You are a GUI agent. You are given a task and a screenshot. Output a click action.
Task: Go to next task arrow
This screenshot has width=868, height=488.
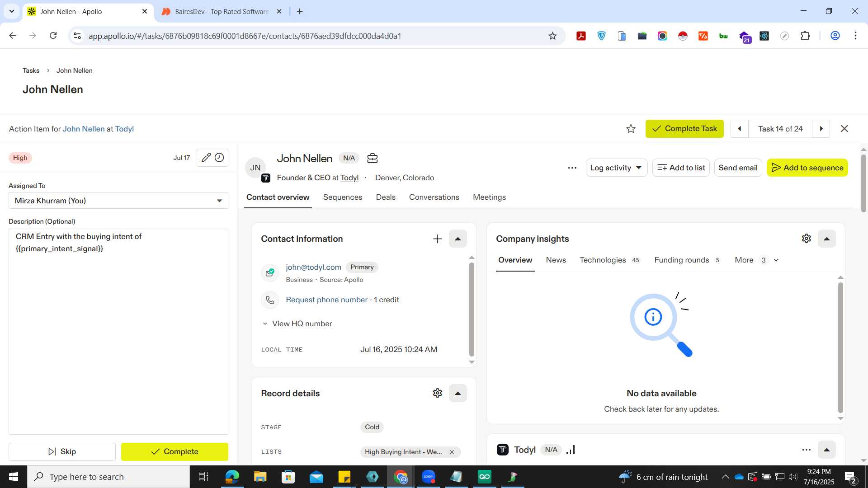tap(821, 129)
